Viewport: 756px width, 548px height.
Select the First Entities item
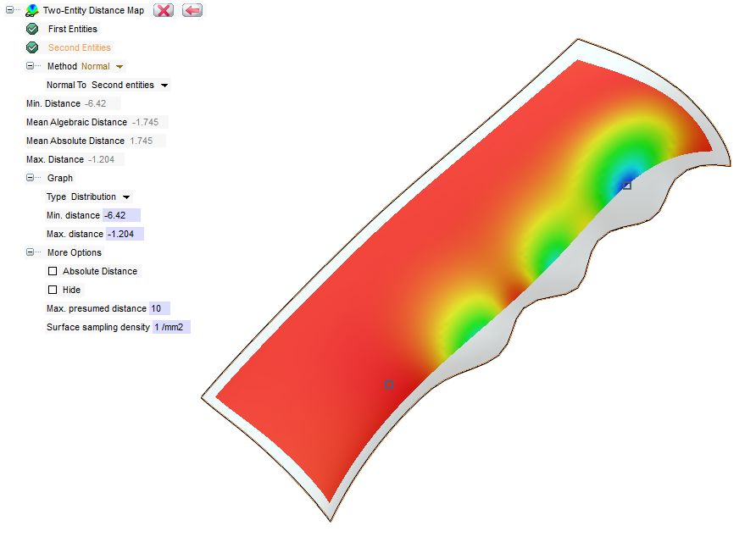[73, 29]
